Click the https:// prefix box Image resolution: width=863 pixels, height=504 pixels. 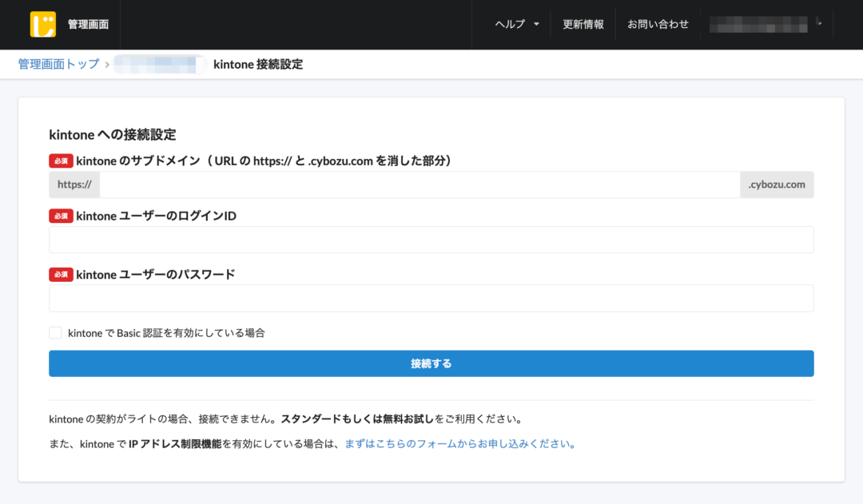(74, 185)
